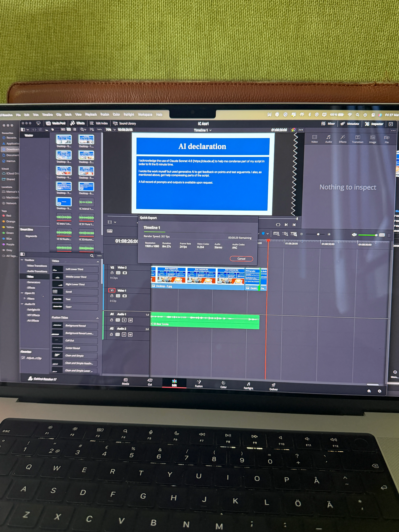This screenshot has width=399, height=532.
Task: Select the Text+ title effect
Action: click(x=75, y=307)
